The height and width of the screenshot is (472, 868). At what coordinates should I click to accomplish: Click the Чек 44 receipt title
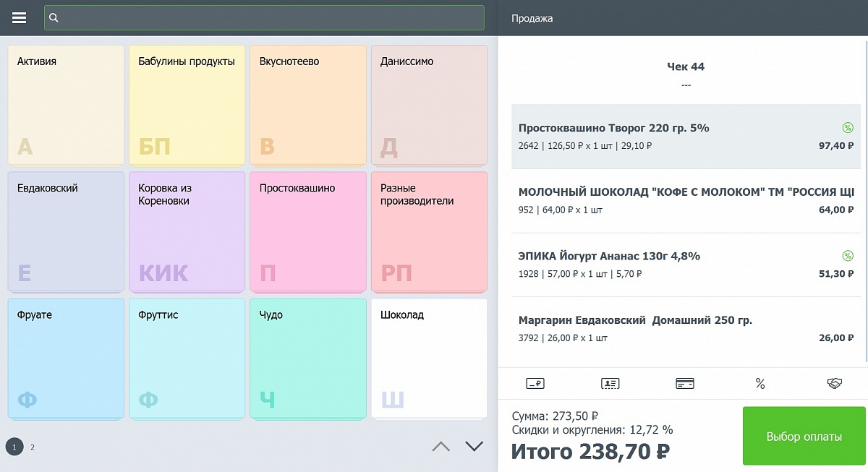686,66
